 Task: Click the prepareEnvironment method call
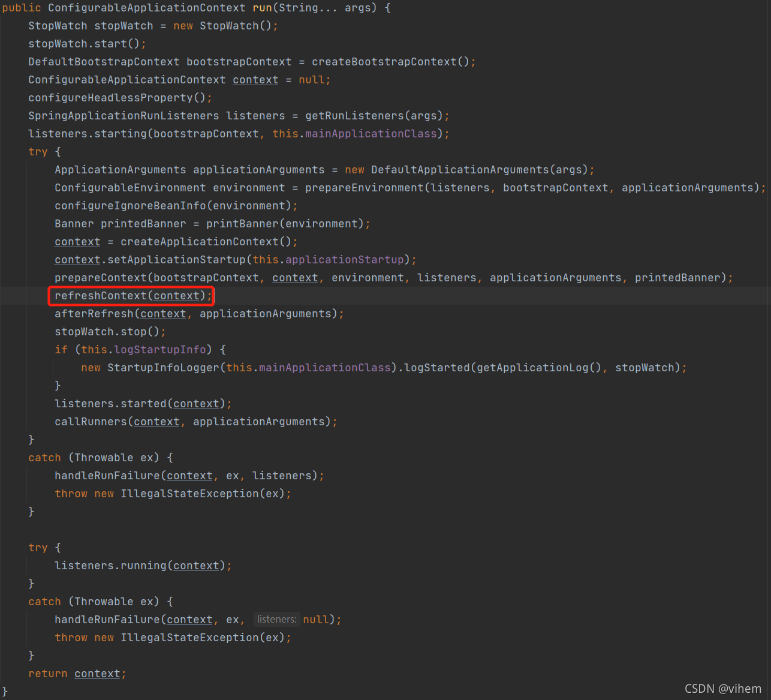(x=365, y=188)
